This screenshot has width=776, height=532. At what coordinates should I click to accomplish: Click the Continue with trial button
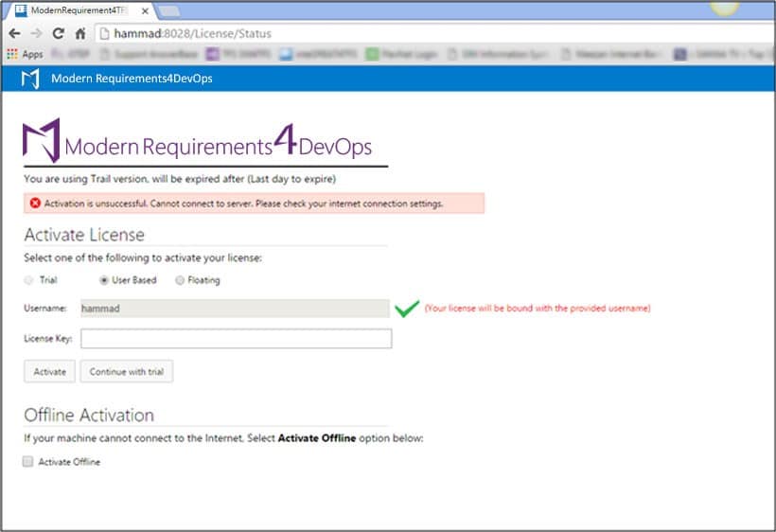(127, 372)
